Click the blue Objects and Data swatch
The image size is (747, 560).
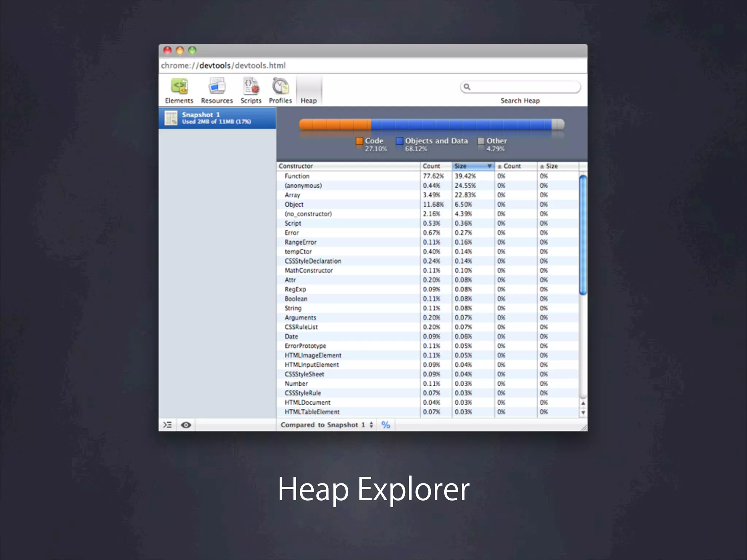[x=399, y=141]
